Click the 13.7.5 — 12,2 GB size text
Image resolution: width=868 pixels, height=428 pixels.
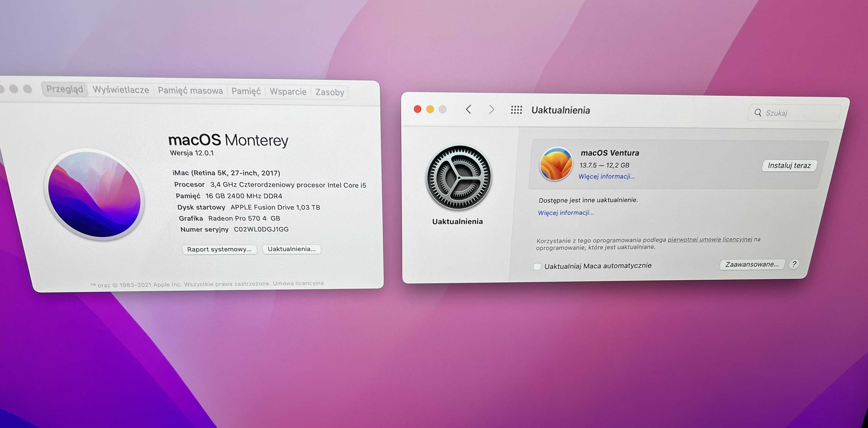(604, 165)
